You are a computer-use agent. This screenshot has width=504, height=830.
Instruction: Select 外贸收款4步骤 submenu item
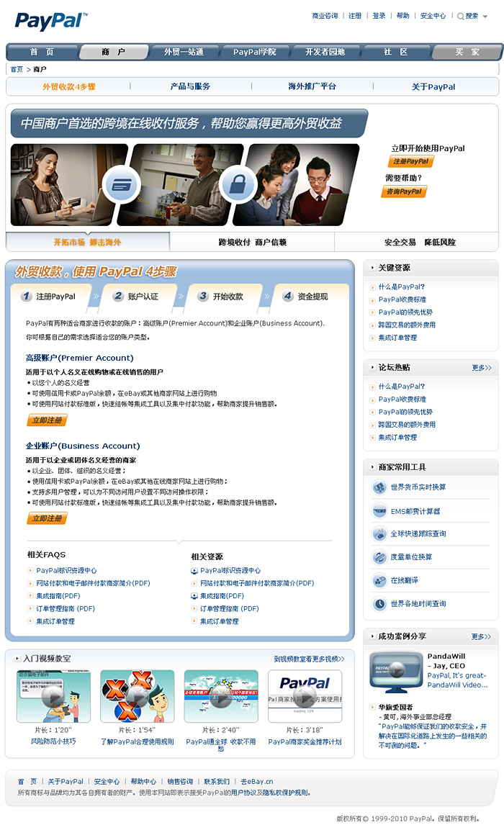pos(69,87)
